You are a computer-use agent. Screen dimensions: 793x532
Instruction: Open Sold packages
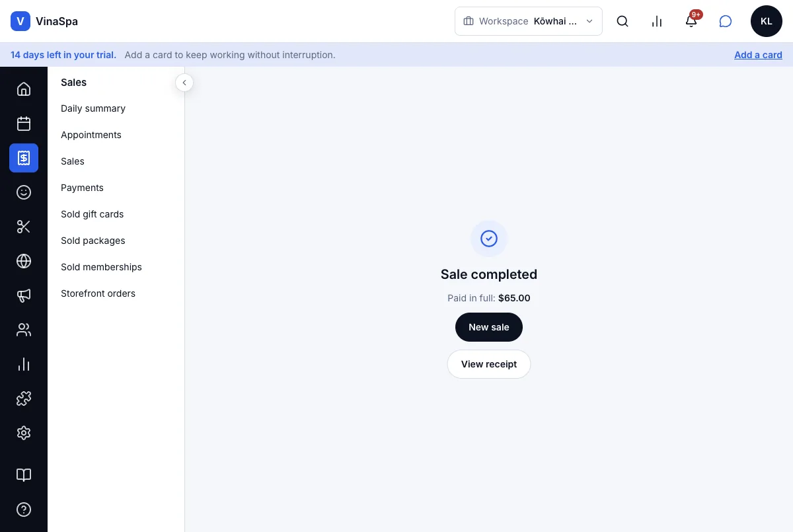point(93,241)
